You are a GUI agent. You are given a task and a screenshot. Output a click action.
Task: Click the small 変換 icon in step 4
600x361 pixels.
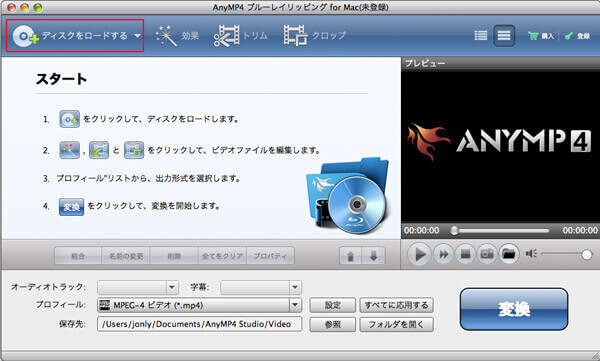[71, 207]
